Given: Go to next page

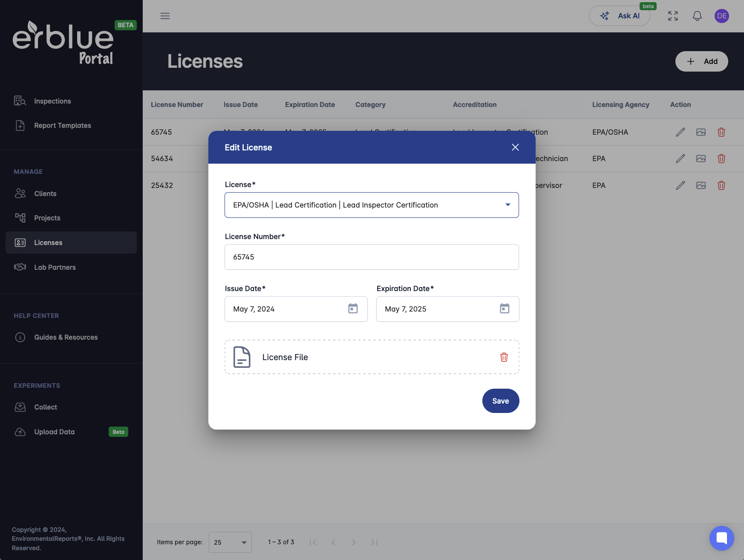Looking at the screenshot, I should pos(354,542).
